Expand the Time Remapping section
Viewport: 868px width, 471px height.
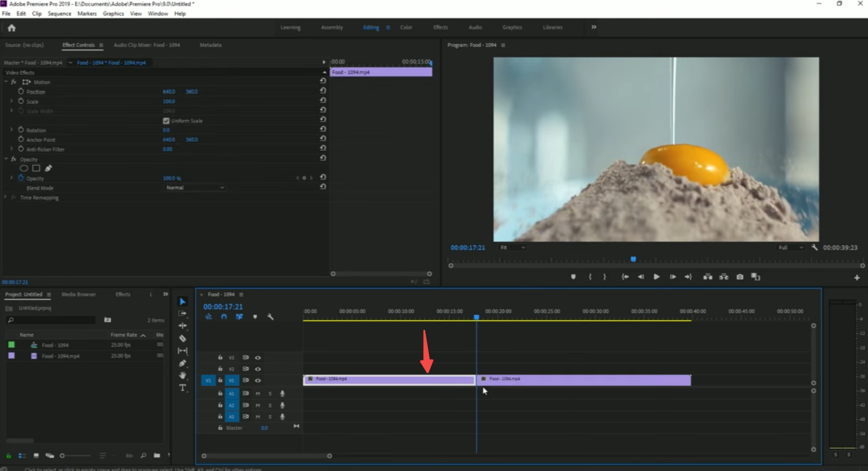[x=5, y=197]
